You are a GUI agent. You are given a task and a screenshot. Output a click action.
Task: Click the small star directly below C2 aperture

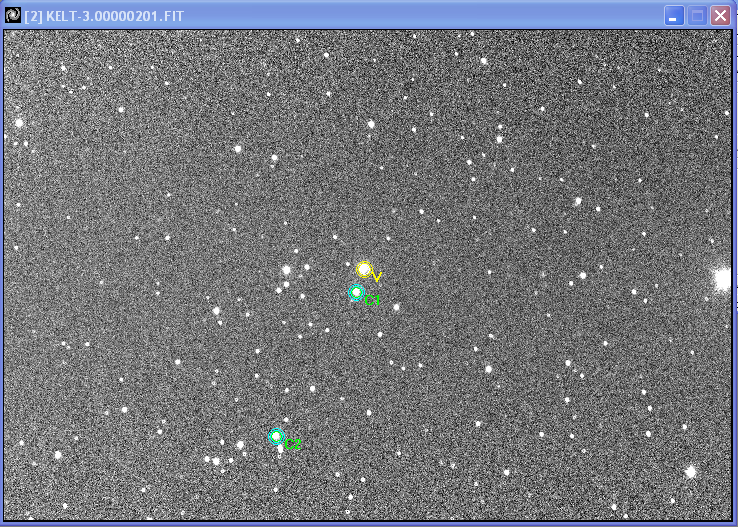tap(280, 449)
